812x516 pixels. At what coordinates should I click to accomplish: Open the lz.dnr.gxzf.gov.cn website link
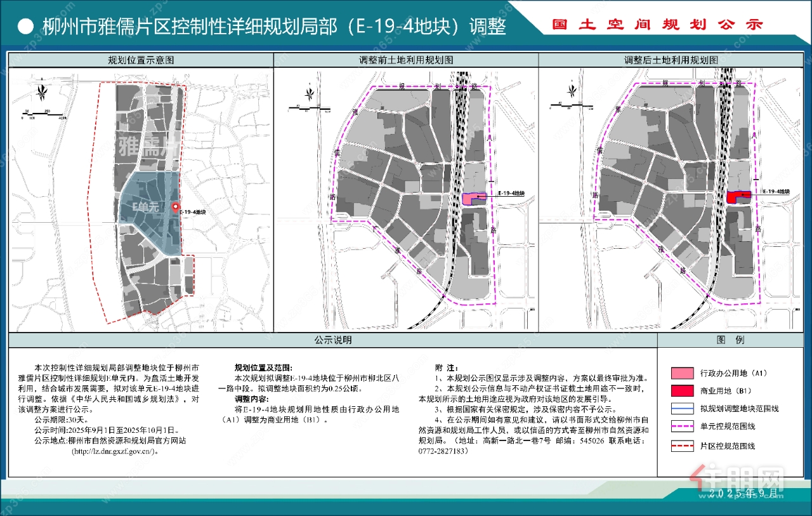point(114,451)
